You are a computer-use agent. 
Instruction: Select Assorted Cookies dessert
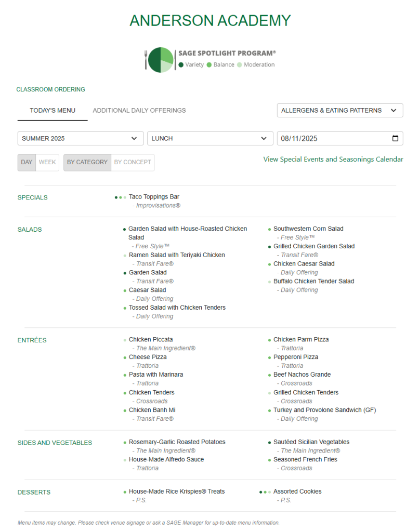(x=297, y=491)
